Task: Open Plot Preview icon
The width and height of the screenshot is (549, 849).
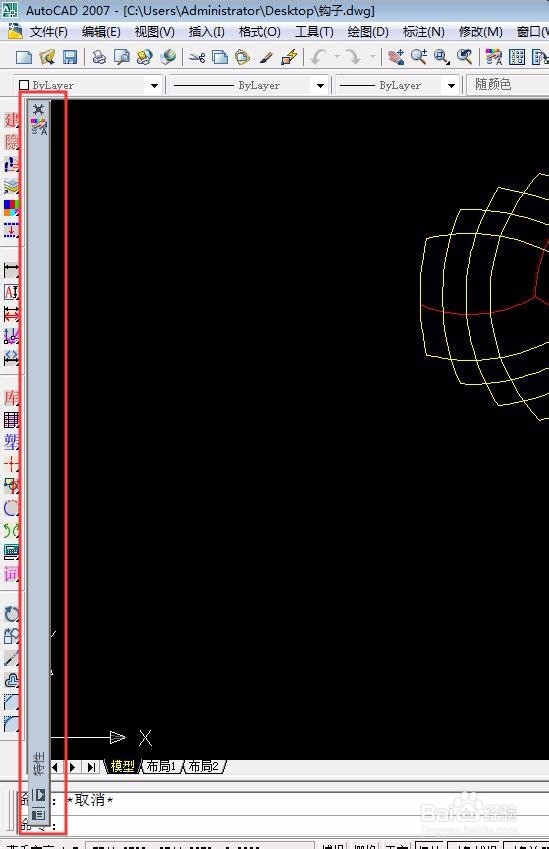Action: click(x=121, y=57)
